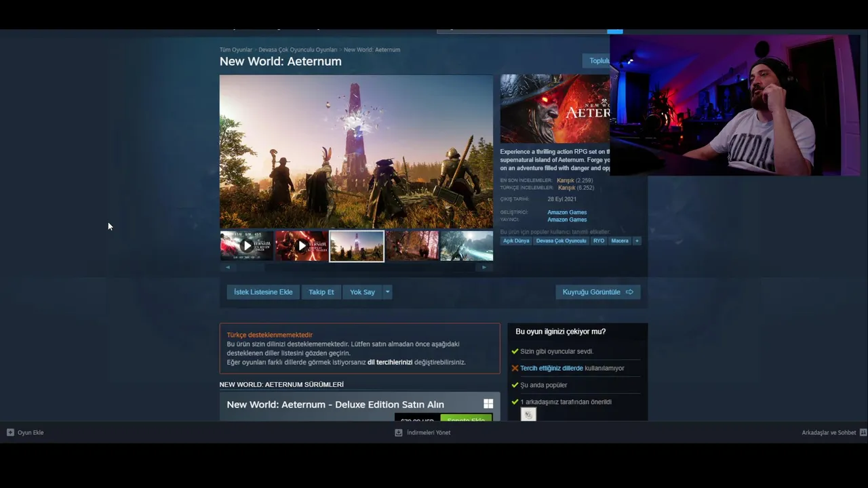Open publisher Amazon Games link
The width and height of the screenshot is (868, 488).
point(567,220)
